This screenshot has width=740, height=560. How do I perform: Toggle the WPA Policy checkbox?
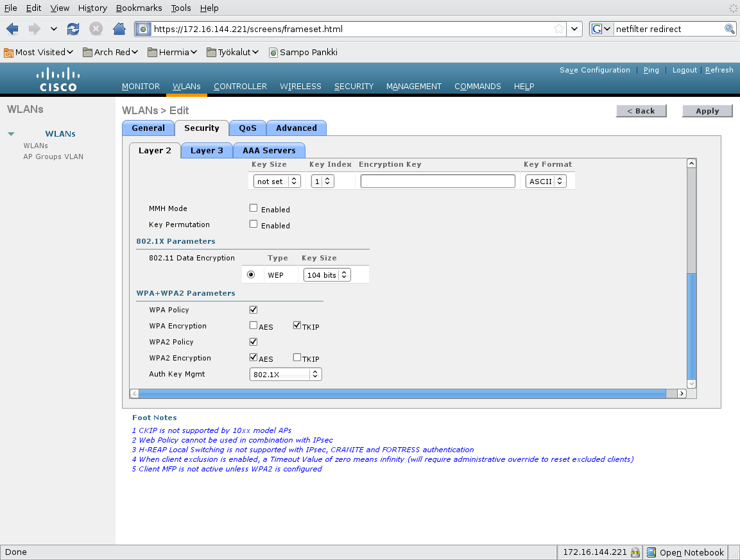click(x=254, y=310)
